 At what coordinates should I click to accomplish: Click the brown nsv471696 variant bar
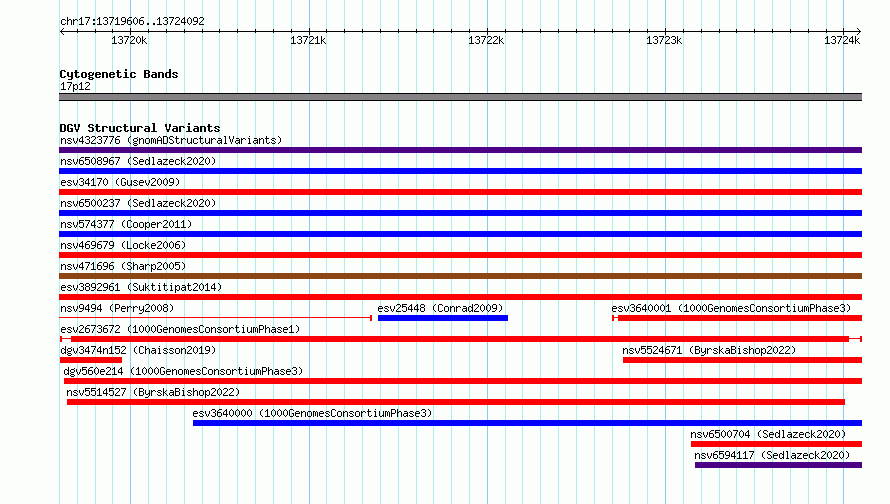click(460, 276)
